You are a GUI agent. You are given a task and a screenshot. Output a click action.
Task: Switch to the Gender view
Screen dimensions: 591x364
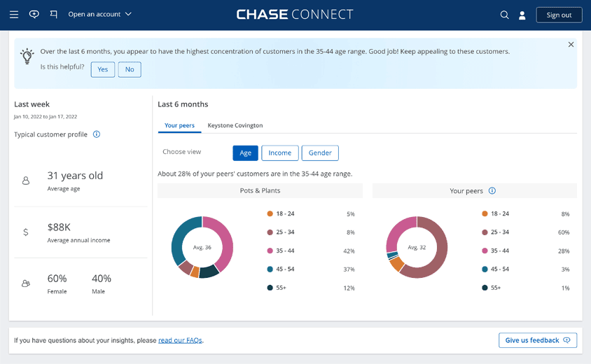click(x=320, y=153)
